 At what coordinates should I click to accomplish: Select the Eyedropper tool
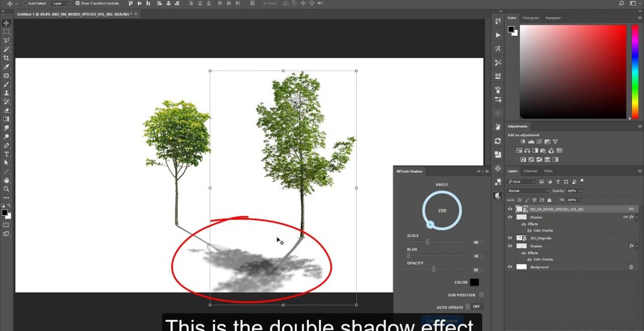7,67
